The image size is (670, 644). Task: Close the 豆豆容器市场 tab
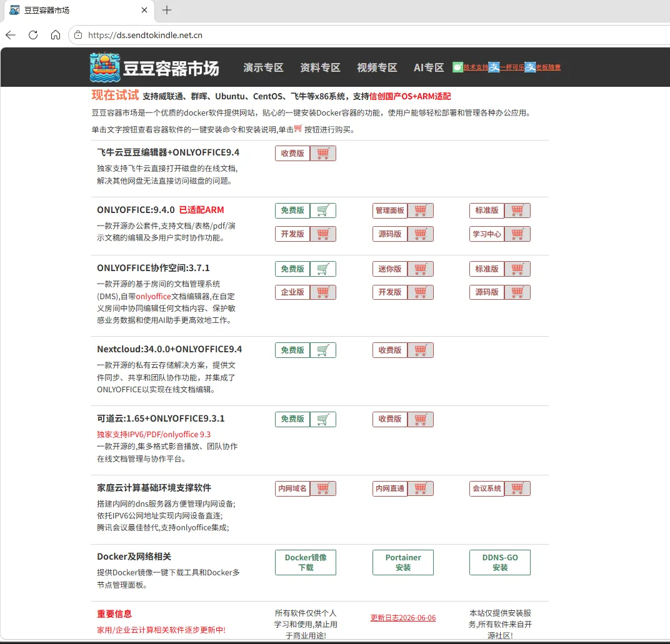(144, 10)
